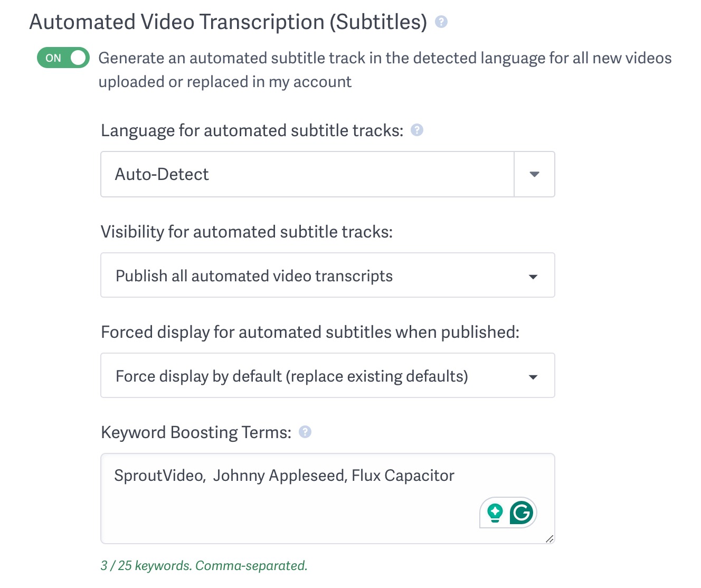View help for Keyword Boosting Terms
Image resolution: width=701 pixels, height=588 pixels.
(305, 432)
